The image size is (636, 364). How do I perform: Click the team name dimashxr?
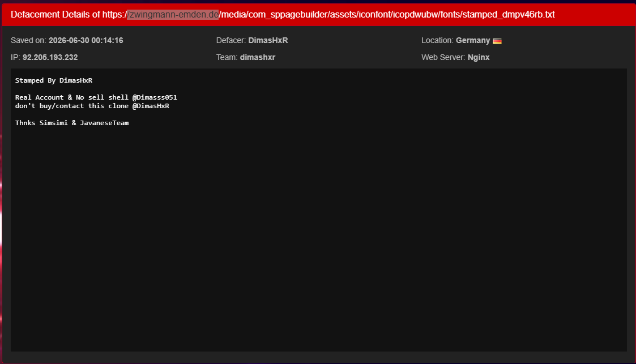(x=258, y=58)
